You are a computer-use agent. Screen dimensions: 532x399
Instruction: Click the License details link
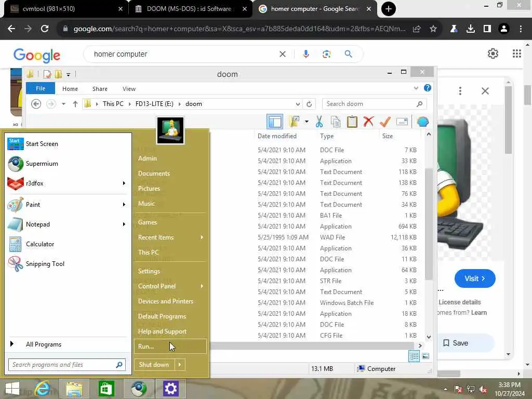pyautogui.click(x=460, y=302)
